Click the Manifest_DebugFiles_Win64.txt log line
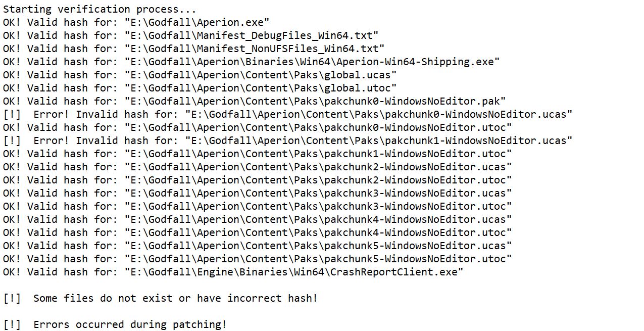This screenshot has height=331, width=644. (191, 35)
